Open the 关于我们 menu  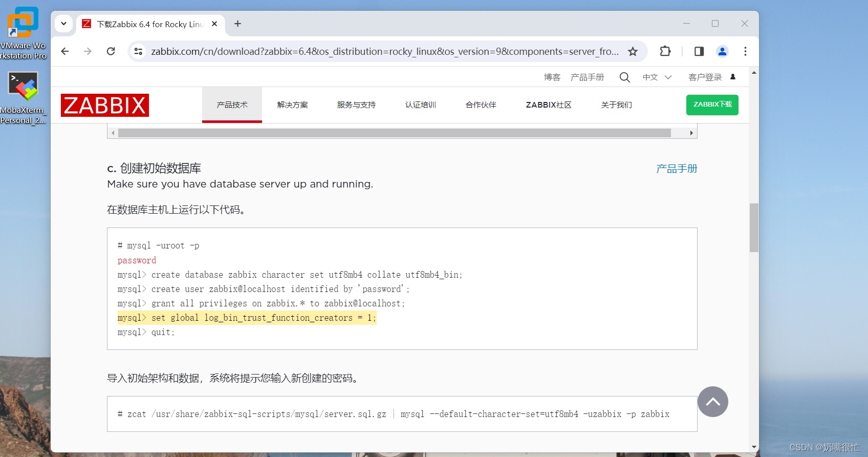click(616, 105)
